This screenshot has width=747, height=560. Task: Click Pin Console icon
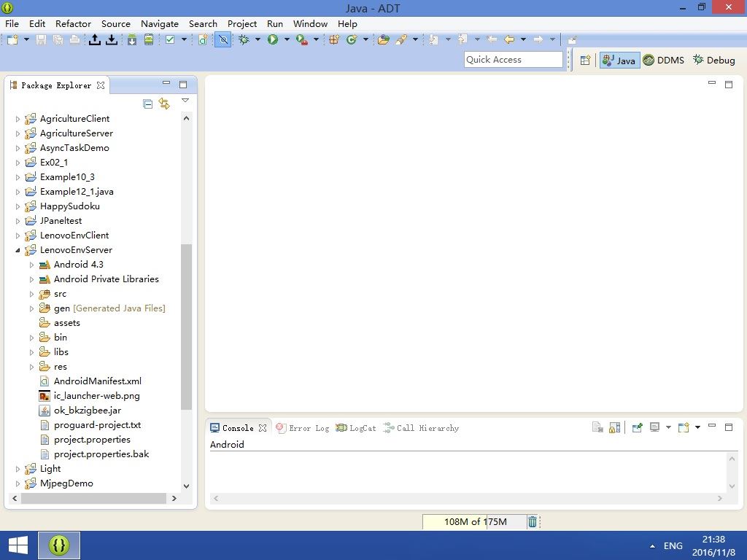tap(638, 427)
